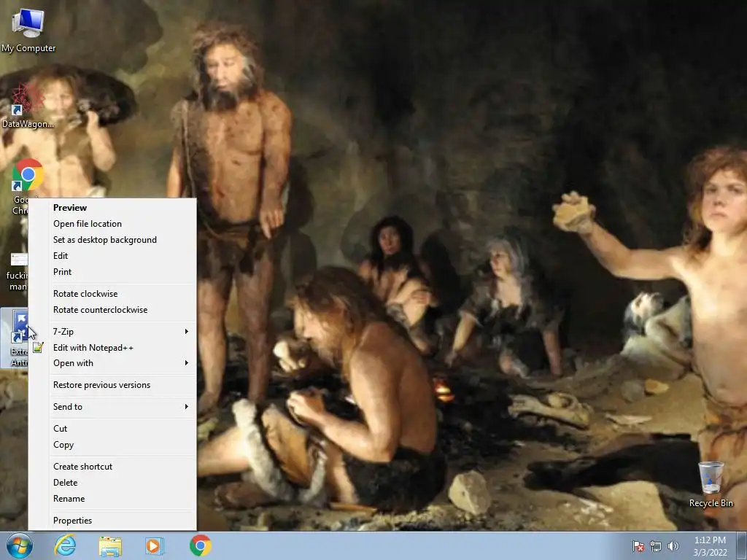The height and width of the screenshot is (560, 747).
Task: Select Set as desktop background
Action: [x=112, y=240]
